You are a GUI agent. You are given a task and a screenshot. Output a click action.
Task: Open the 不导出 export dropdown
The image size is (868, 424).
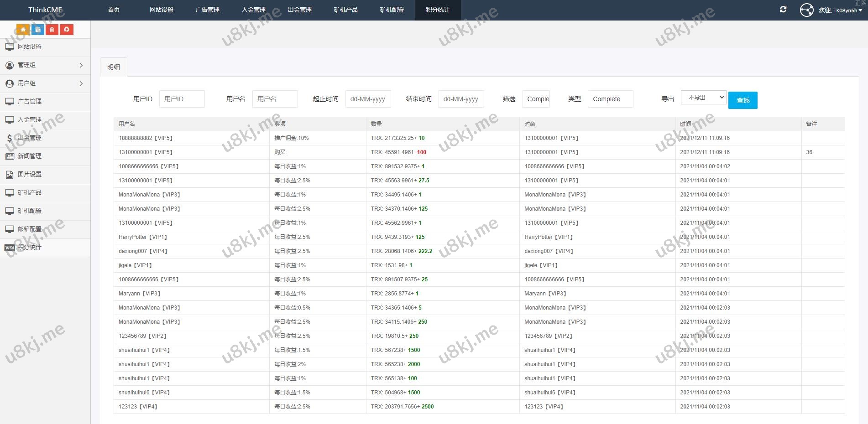click(x=703, y=98)
